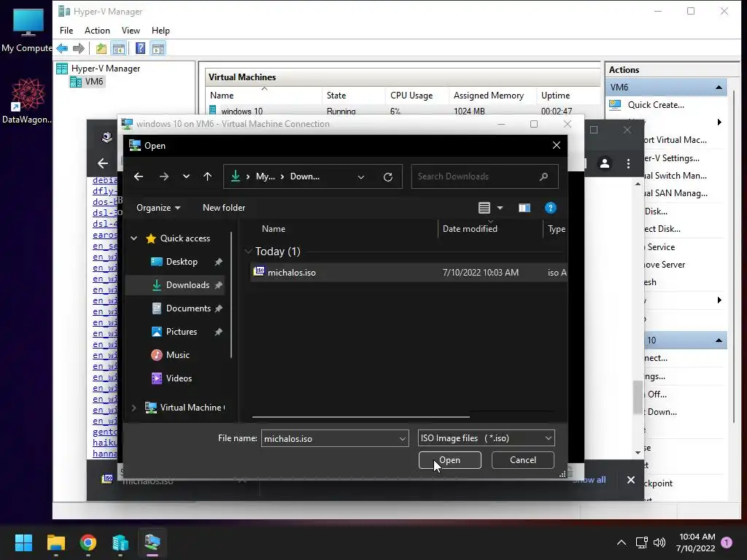Image resolution: width=747 pixels, height=560 pixels.
Task: Collapse the Today (1) group
Action: coord(248,251)
